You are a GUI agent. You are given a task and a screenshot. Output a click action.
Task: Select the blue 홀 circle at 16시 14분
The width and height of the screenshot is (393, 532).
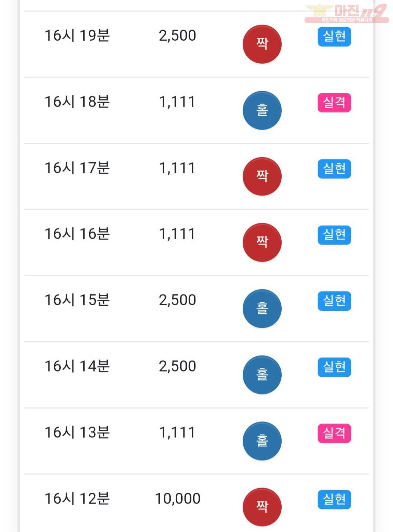(x=262, y=375)
